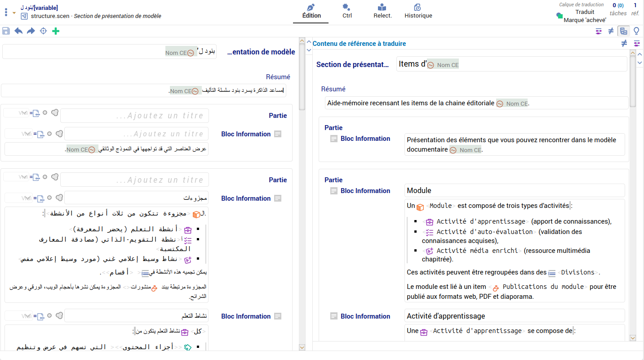644x360 pixels.
Task: Toggle the translation reference panel button
Action: 623,31
